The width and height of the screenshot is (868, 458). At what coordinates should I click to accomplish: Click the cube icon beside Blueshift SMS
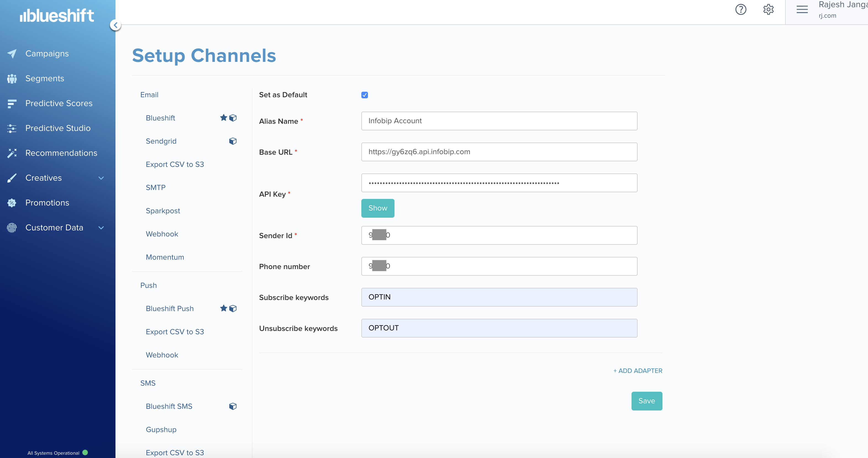pos(233,406)
